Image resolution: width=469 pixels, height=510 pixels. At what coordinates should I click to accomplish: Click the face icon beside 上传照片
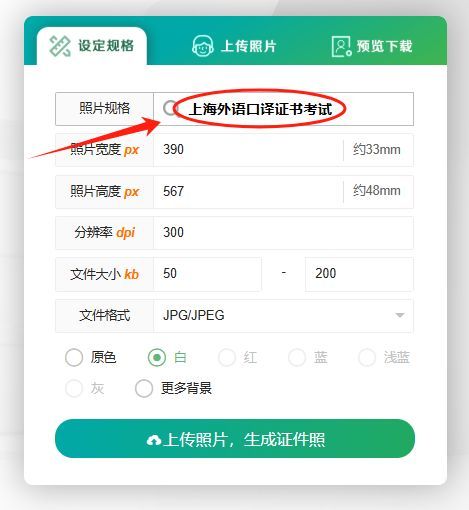(203, 46)
